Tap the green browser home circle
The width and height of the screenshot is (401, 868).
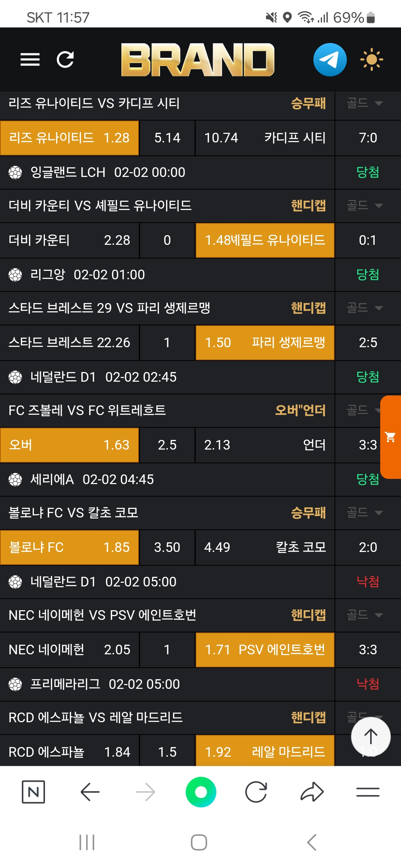(x=201, y=792)
